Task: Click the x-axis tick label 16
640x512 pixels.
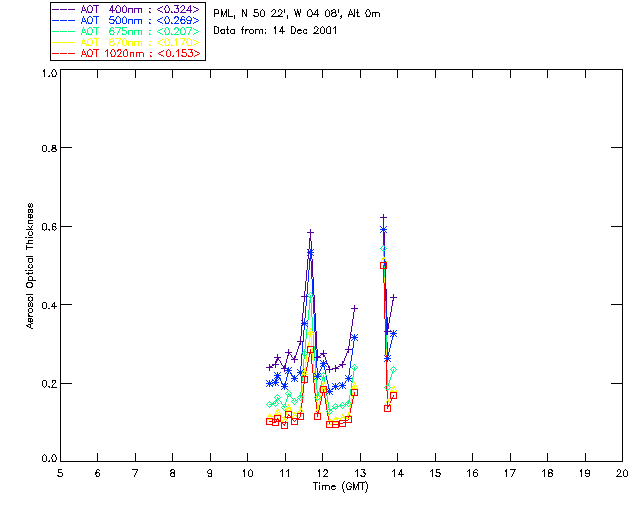Action: pos(473,473)
